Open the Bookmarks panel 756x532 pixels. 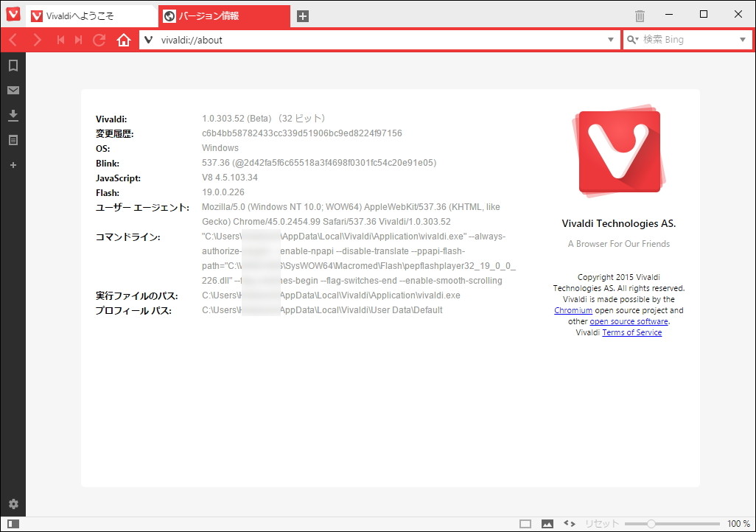coord(13,65)
